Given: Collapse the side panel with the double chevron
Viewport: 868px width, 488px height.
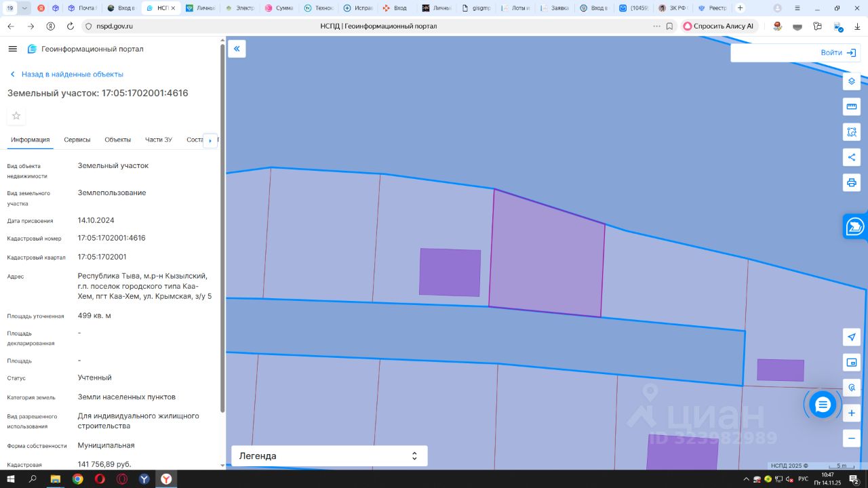Looking at the screenshot, I should click(x=237, y=49).
